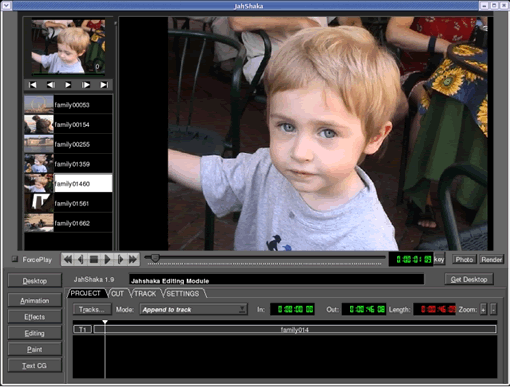Select the family014 clip on timeline
The image size is (510, 388).
[295, 329]
